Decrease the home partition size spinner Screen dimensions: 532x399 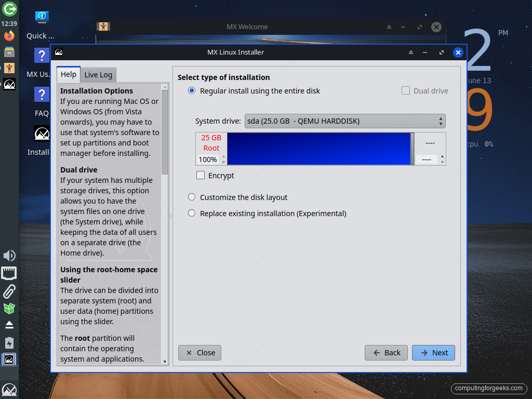tap(442, 162)
